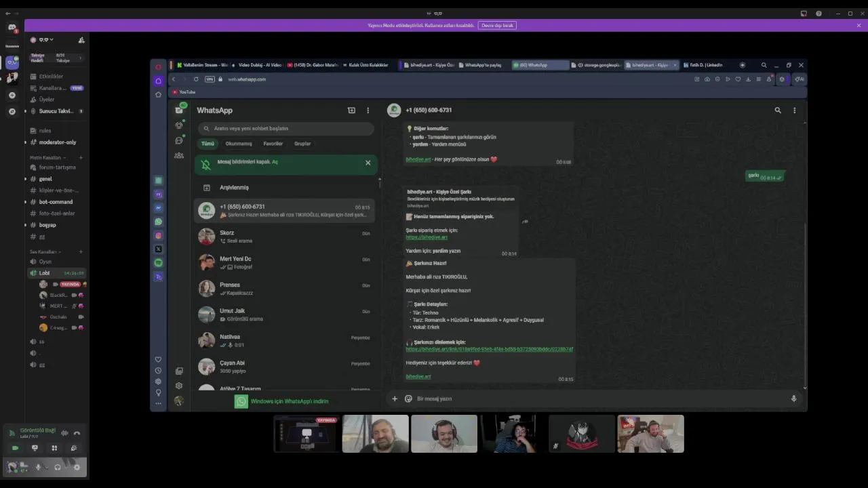Select the Okunmamış chat filter

(239, 144)
